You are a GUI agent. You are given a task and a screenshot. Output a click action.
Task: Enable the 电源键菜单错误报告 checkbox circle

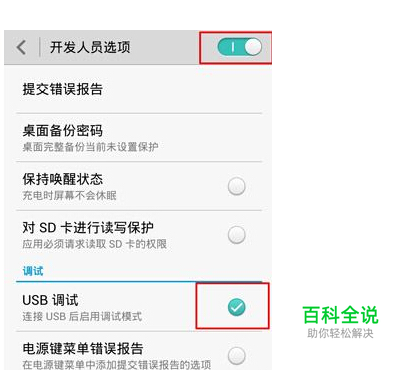[x=237, y=356]
